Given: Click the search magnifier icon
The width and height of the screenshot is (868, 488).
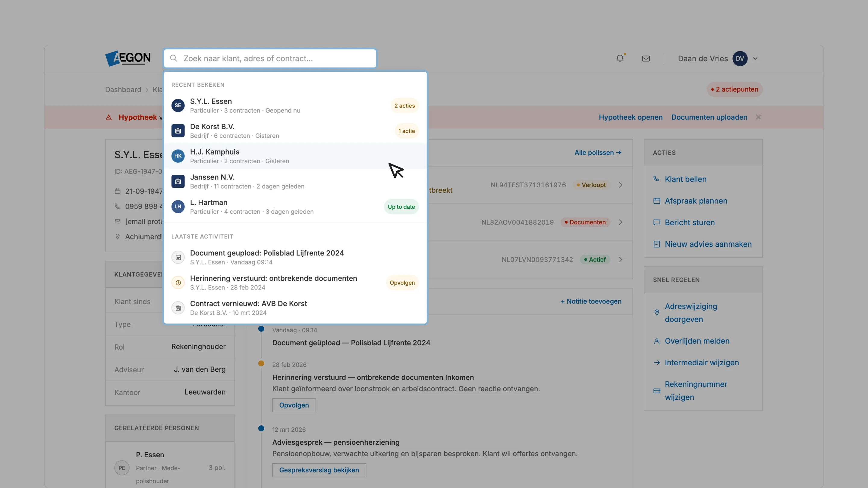Looking at the screenshot, I should [x=174, y=58].
